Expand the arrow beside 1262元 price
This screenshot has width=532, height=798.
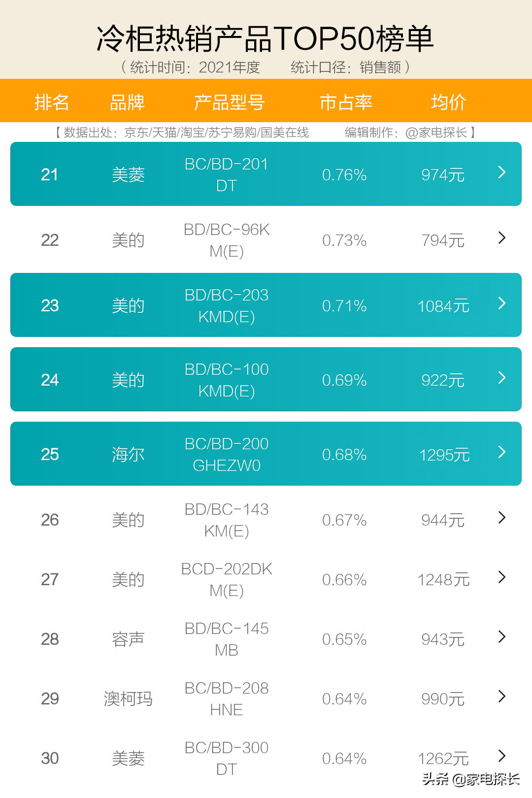click(x=502, y=756)
